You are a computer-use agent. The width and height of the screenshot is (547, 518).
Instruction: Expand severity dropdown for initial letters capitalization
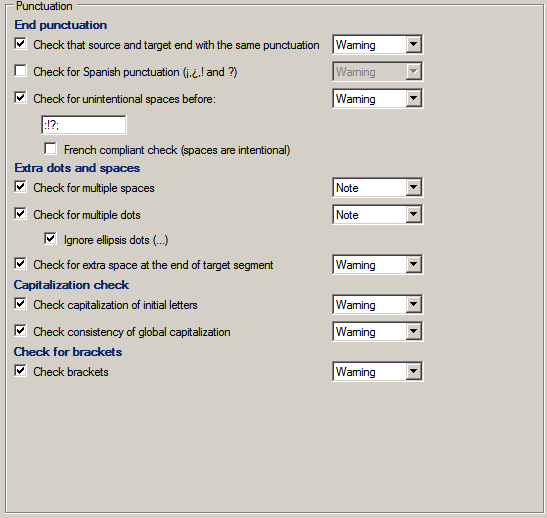[377, 305]
